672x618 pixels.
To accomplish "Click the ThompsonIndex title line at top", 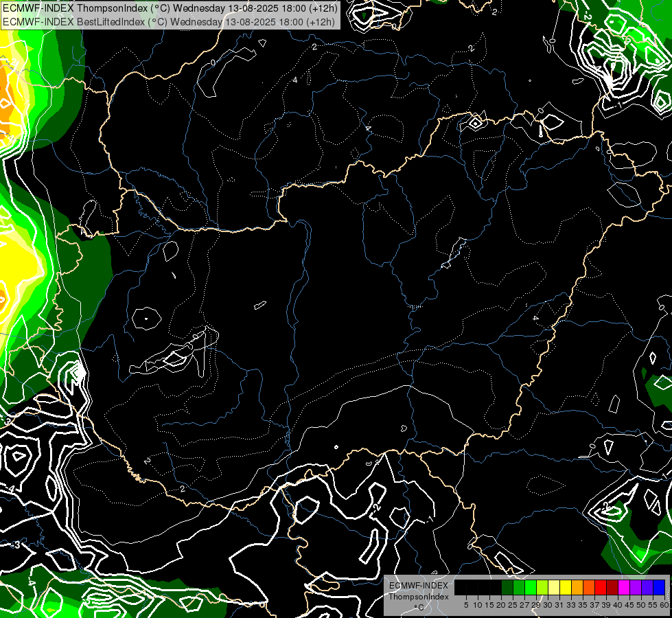I will click(x=170, y=8).
